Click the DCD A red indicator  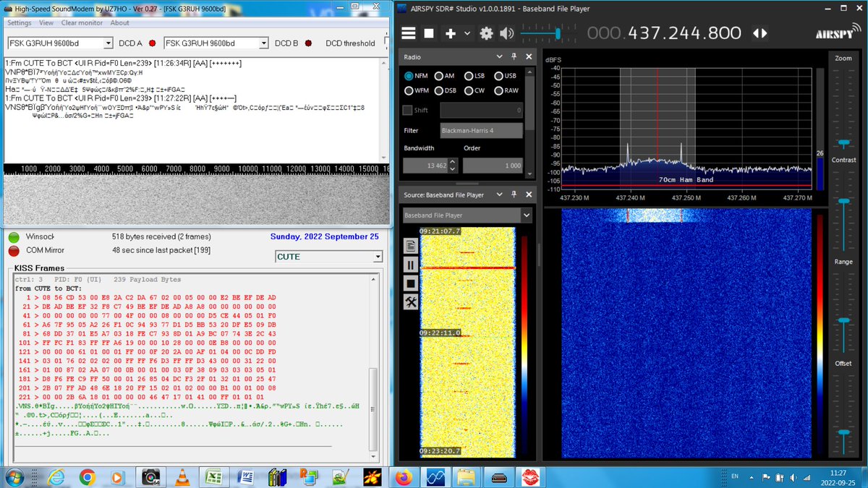click(x=153, y=43)
